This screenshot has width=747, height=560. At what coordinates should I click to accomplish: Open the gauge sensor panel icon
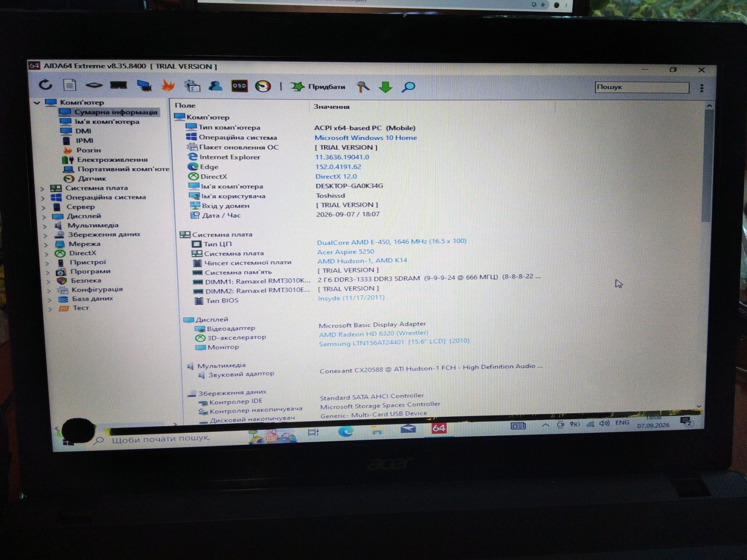(x=263, y=86)
